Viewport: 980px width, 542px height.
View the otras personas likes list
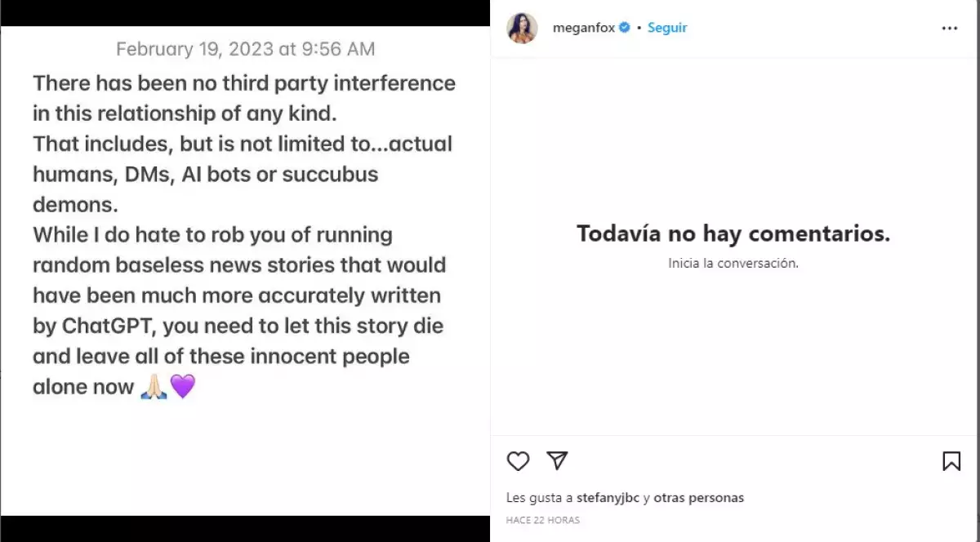tap(699, 498)
